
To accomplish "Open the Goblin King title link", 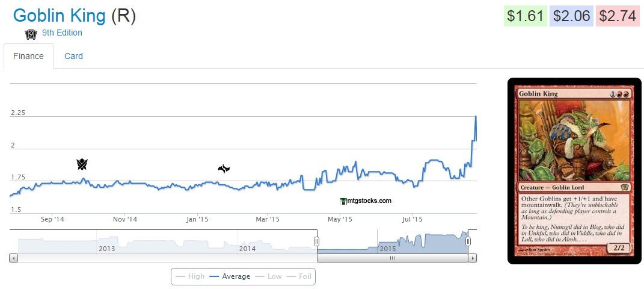I will [x=60, y=16].
